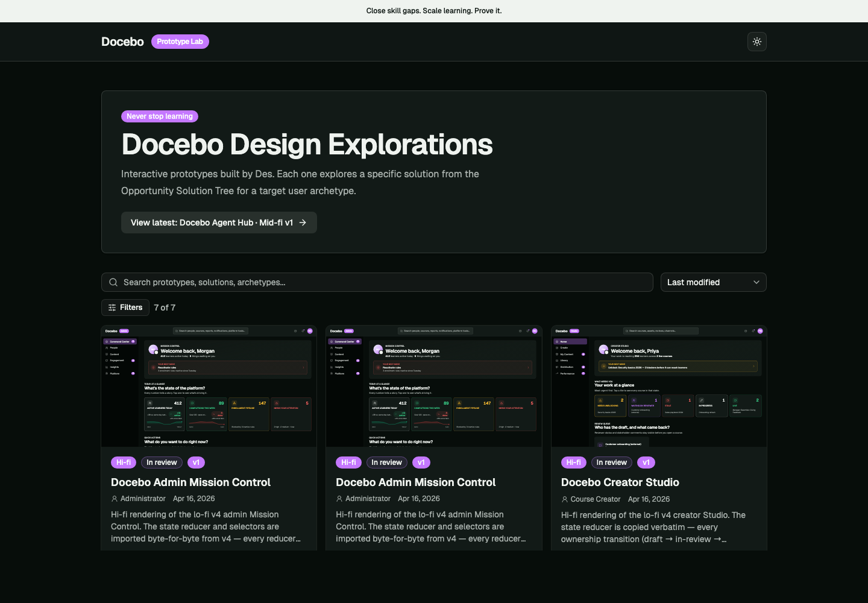Open the Docebo Creator Studio thumbnail

659,387
